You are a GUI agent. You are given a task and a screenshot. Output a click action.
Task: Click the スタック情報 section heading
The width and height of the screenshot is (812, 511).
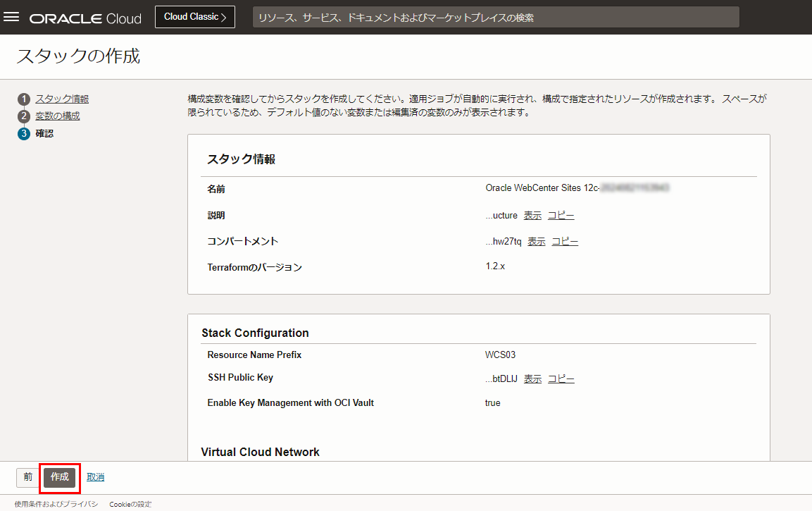click(x=242, y=159)
